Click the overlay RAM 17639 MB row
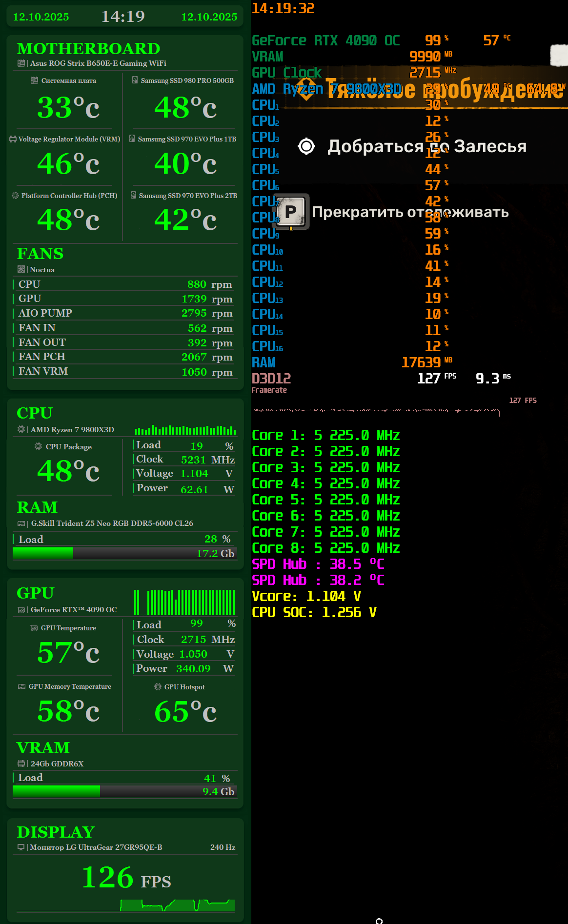 click(x=352, y=362)
